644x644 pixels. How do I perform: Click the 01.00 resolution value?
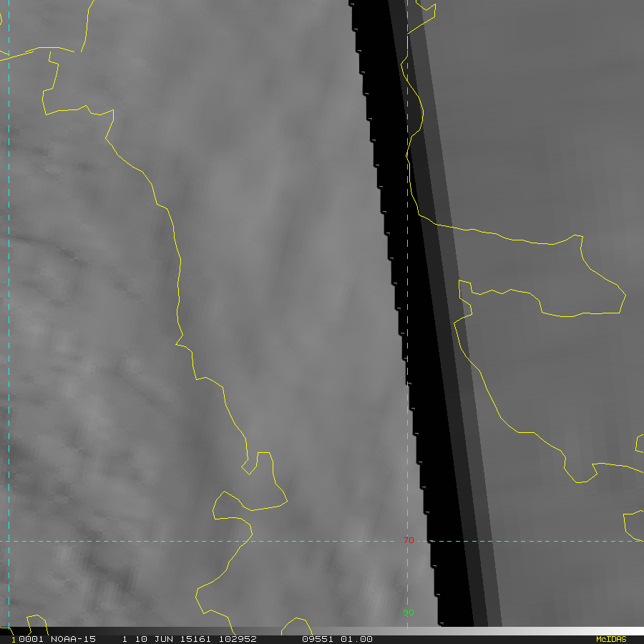click(x=356, y=639)
